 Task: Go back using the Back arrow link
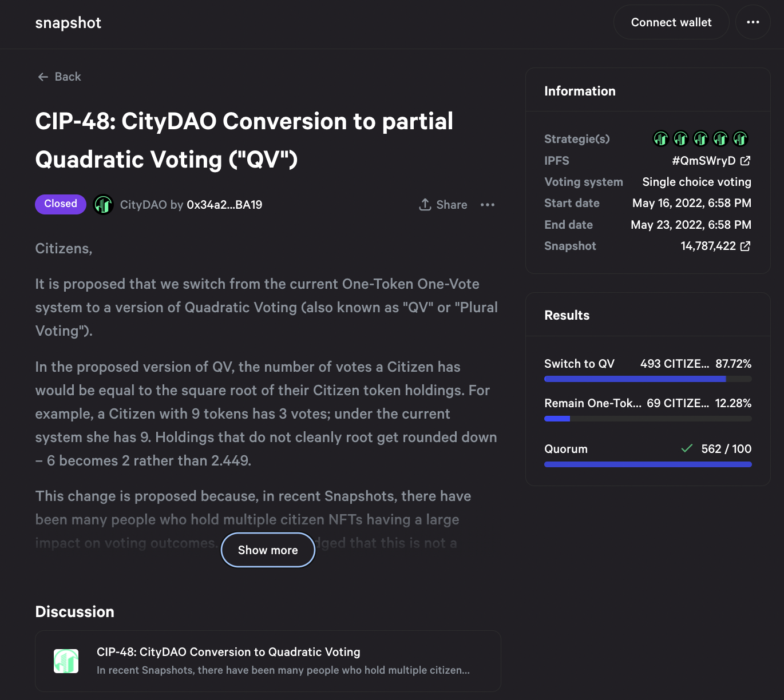59,77
